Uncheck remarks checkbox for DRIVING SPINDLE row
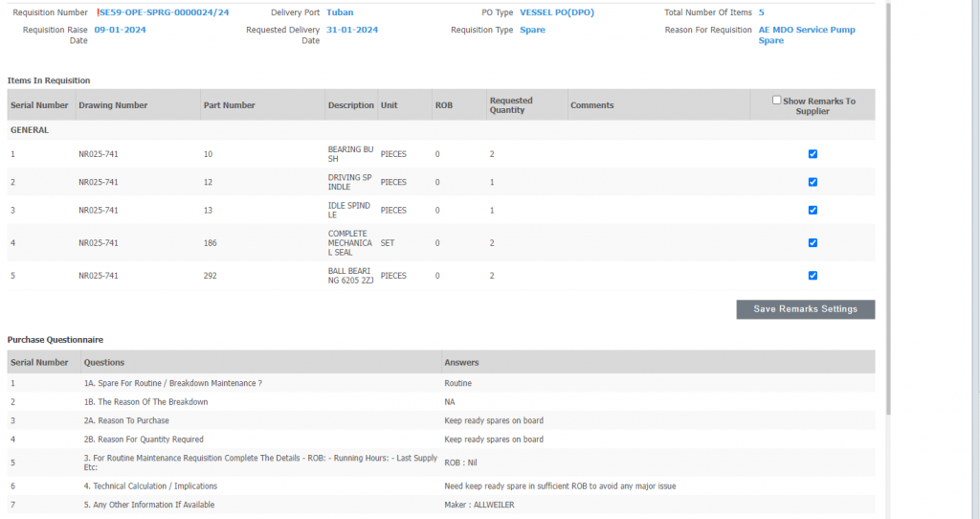This screenshot has height=519, width=980. tap(813, 182)
